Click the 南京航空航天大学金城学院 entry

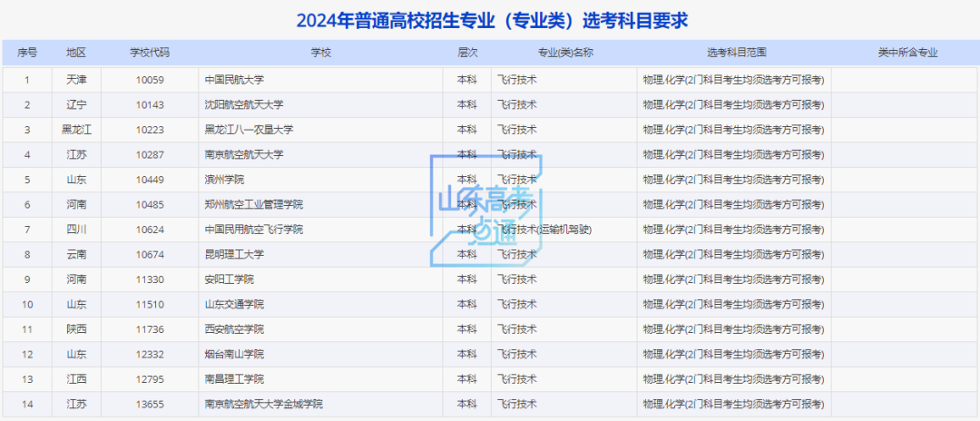click(263, 404)
